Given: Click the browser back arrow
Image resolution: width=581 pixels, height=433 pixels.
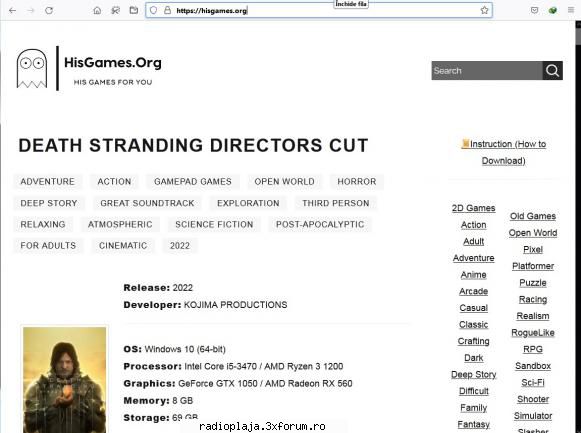Looking at the screenshot, I should tap(13, 10).
